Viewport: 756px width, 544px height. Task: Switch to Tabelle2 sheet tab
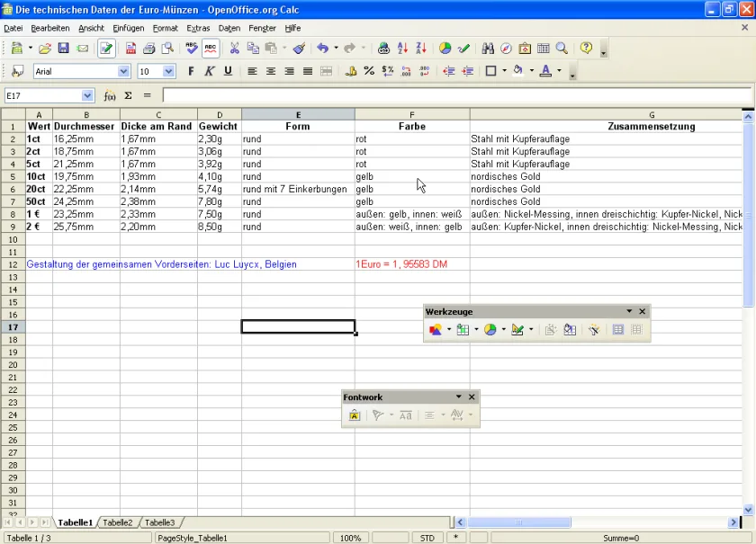[x=118, y=522]
